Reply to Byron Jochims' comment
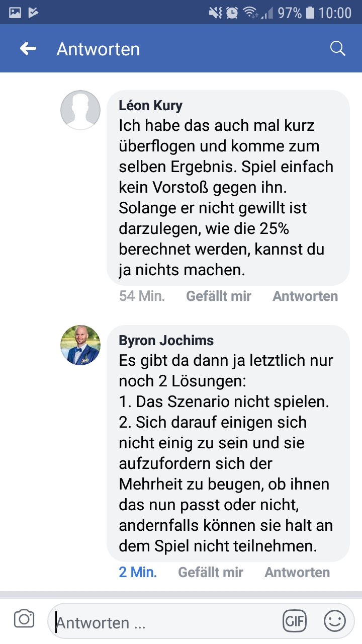The height and width of the screenshot is (644, 362). (297, 573)
